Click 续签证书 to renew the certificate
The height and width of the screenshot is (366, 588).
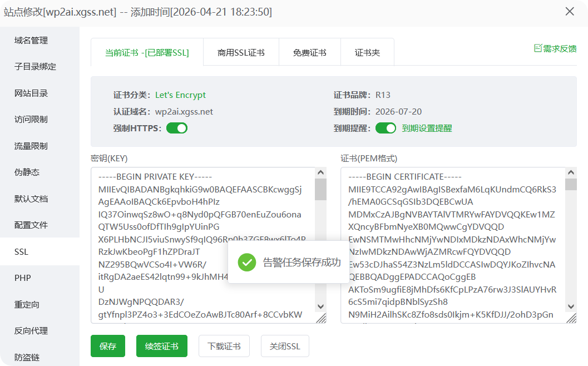[161, 345]
